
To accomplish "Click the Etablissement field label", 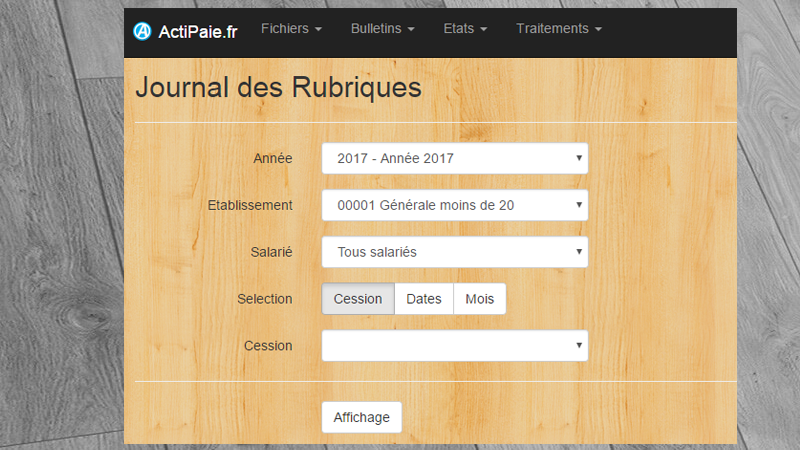I will tap(250, 205).
